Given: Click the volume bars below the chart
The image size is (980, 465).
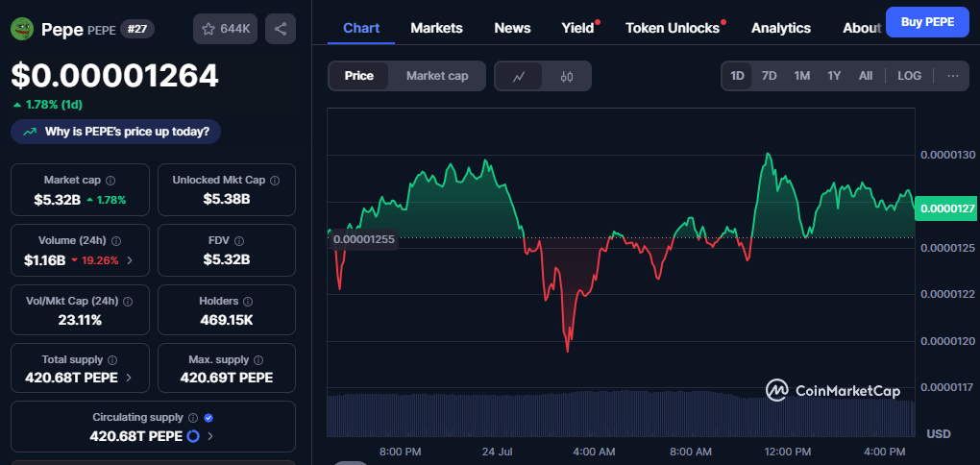Looking at the screenshot, I should [621, 414].
